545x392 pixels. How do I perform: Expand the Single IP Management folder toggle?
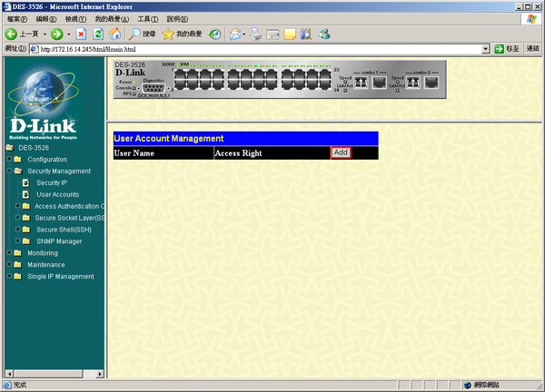9,276
